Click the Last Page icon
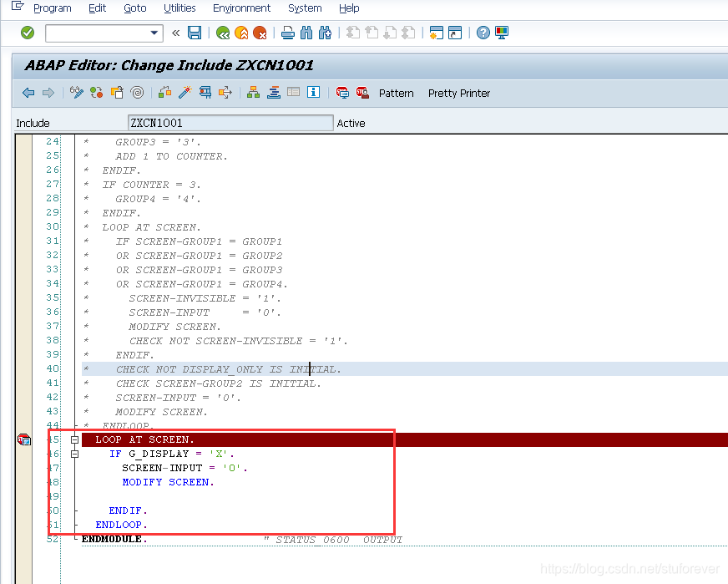Screen dimensions: 728x584 (408, 33)
